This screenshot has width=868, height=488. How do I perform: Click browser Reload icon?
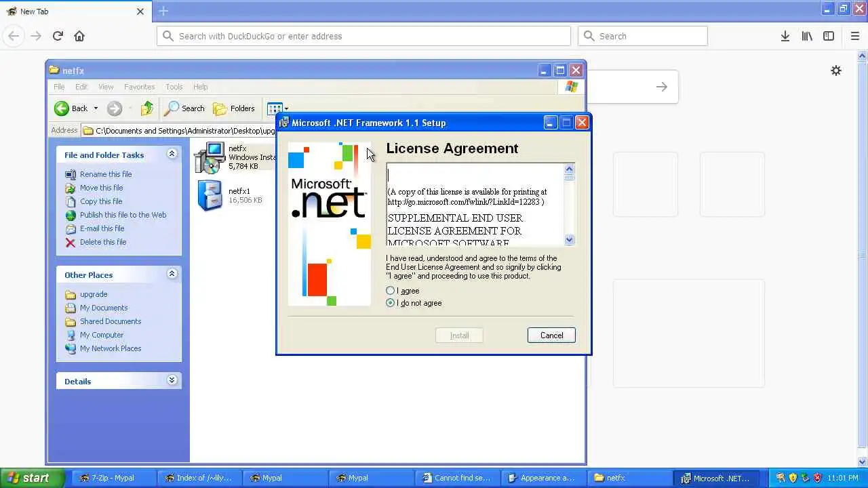58,36
